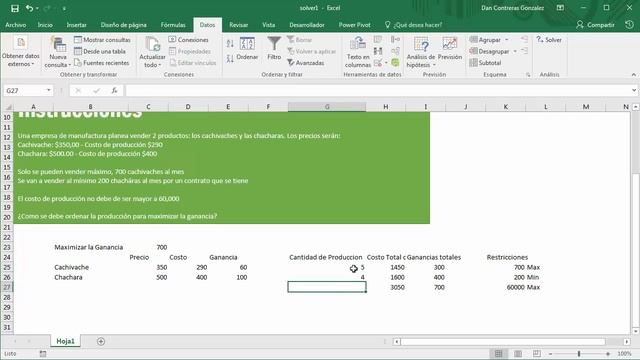Viewport: 640px width, 360px height.
Task: Switch to Page Layout view
Action: click(x=518, y=353)
